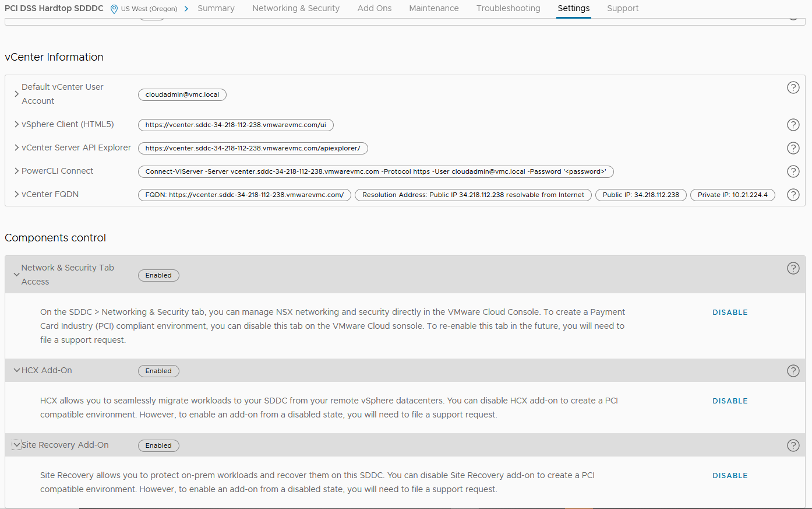
Task: Click the FQDN https://vcenter URL pill
Action: [245, 195]
